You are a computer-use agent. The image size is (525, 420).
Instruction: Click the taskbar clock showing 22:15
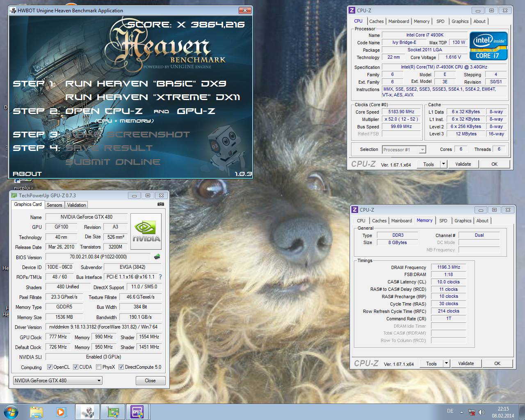coord(503,412)
